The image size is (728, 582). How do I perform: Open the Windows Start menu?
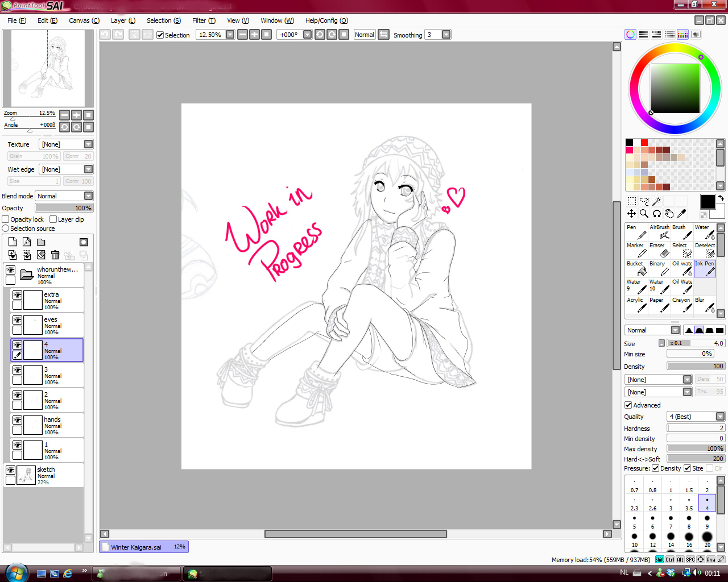15,573
